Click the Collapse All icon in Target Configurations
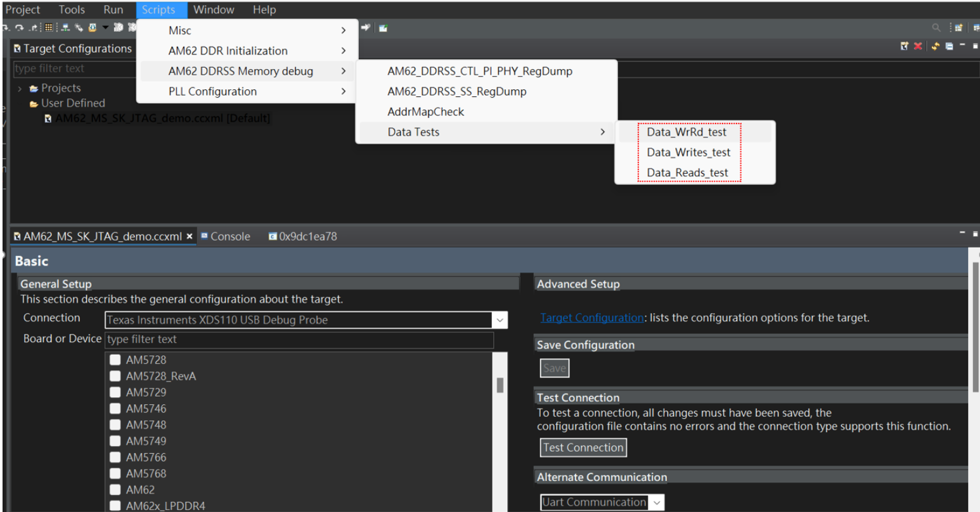The width and height of the screenshot is (980, 512). pyautogui.click(x=950, y=46)
